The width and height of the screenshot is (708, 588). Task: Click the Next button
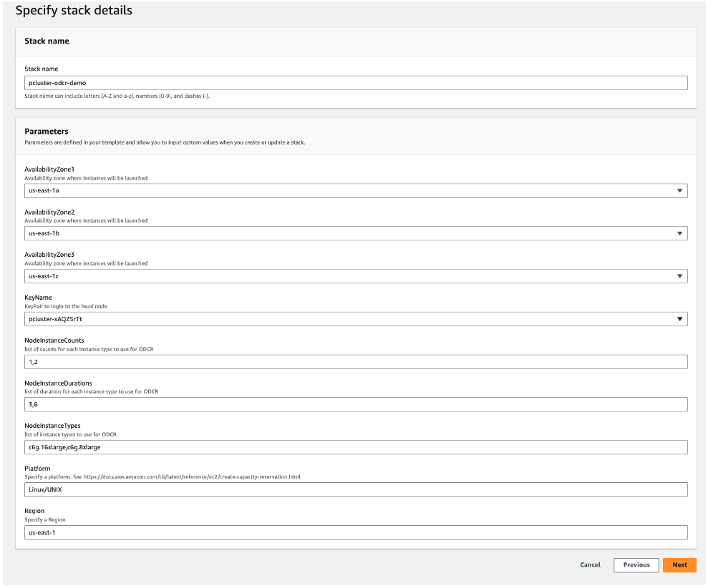coord(679,564)
